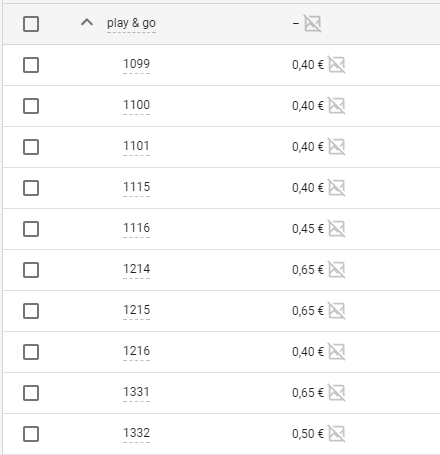Click the 0,65 € bid for row 1331

coord(308,393)
